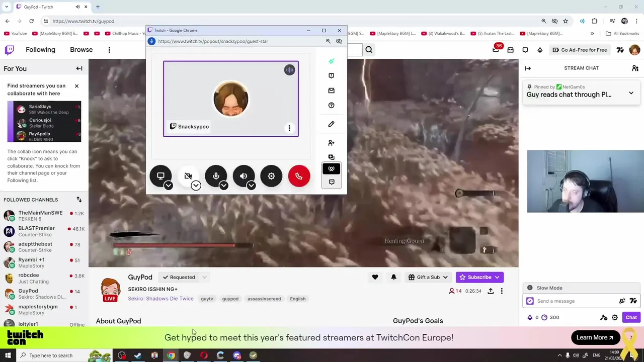Collapse the stream chat panel
The image size is (644, 362).
(527, 68)
